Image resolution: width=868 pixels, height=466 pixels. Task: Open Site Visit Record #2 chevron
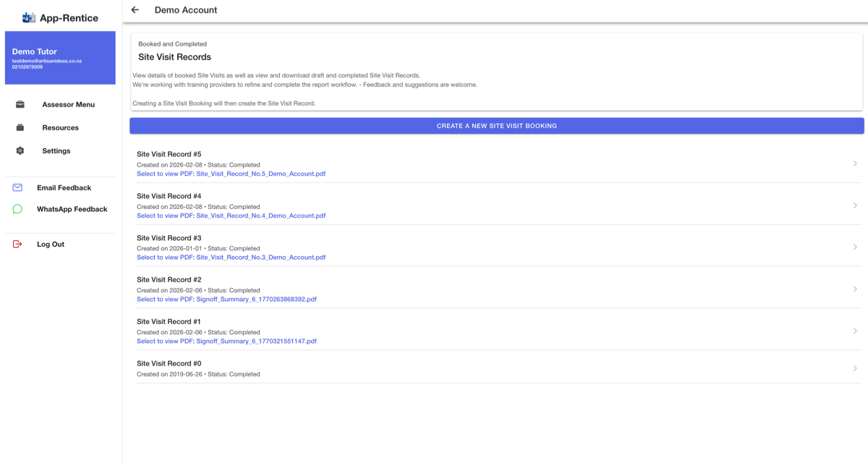click(855, 289)
